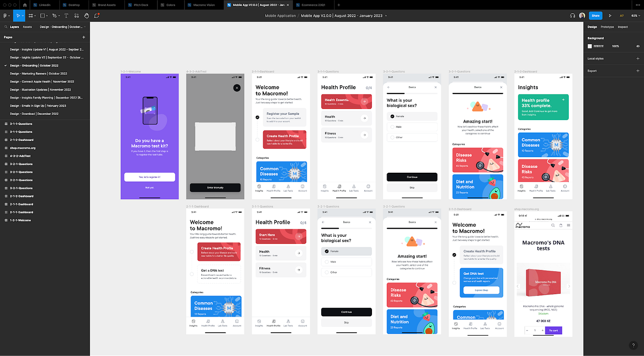This screenshot has width=644, height=356.
Task: Click the FFFFFF hex value field
Action: [x=598, y=46]
